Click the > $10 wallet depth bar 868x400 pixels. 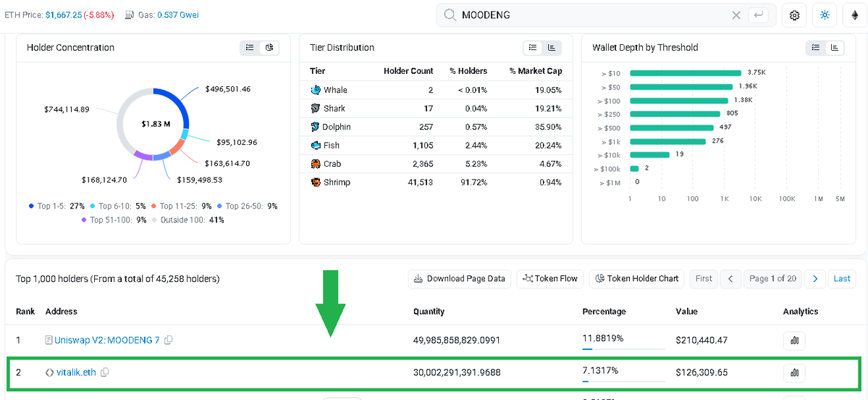point(686,73)
